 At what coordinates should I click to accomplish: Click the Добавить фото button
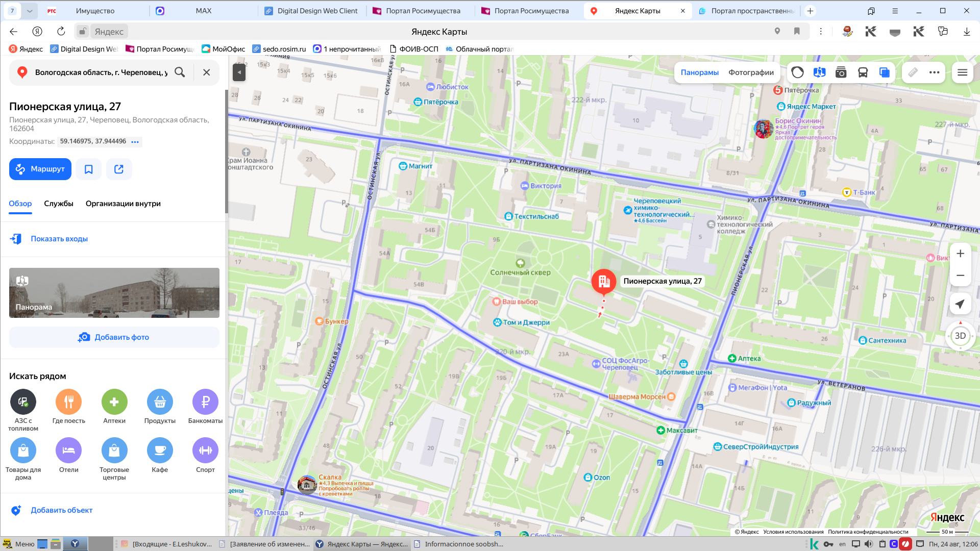[114, 337]
